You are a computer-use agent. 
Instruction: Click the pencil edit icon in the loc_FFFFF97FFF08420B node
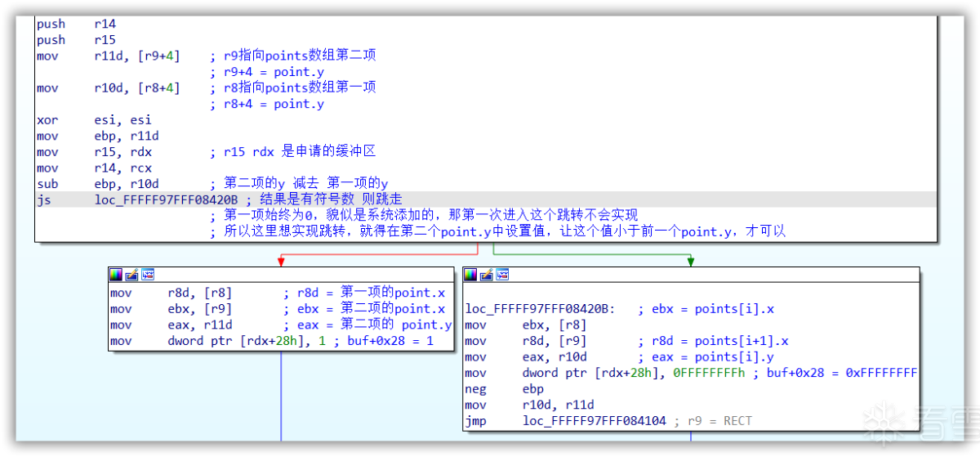(486, 275)
